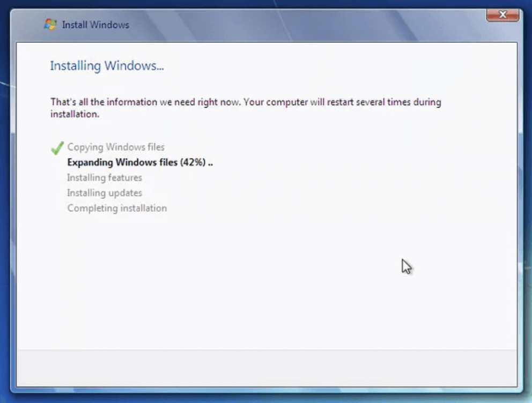Click the Installing features list entry
This screenshot has width=532, height=403.
coord(104,177)
